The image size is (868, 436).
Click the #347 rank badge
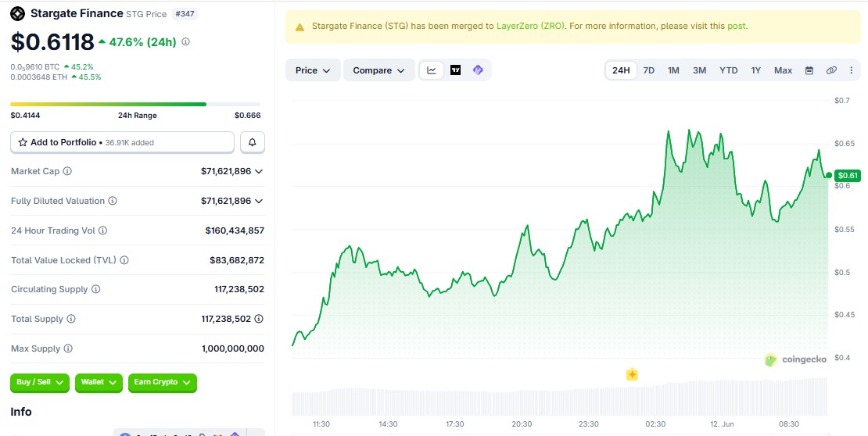(185, 14)
